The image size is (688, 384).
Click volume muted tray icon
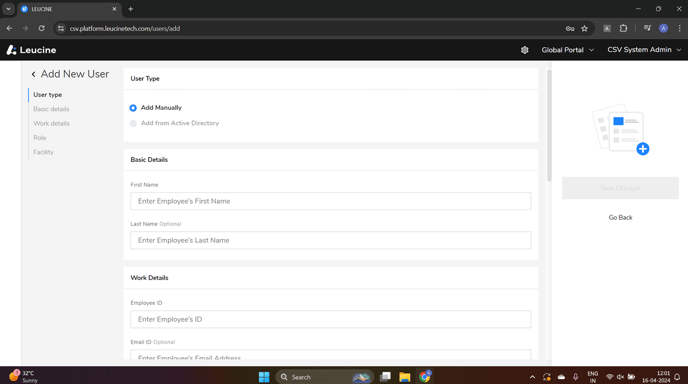620,377
